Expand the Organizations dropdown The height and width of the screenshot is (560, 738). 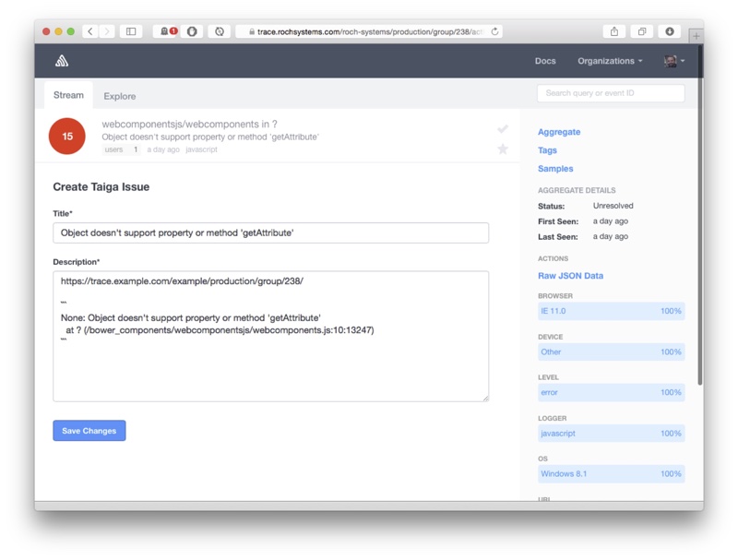pos(610,61)
